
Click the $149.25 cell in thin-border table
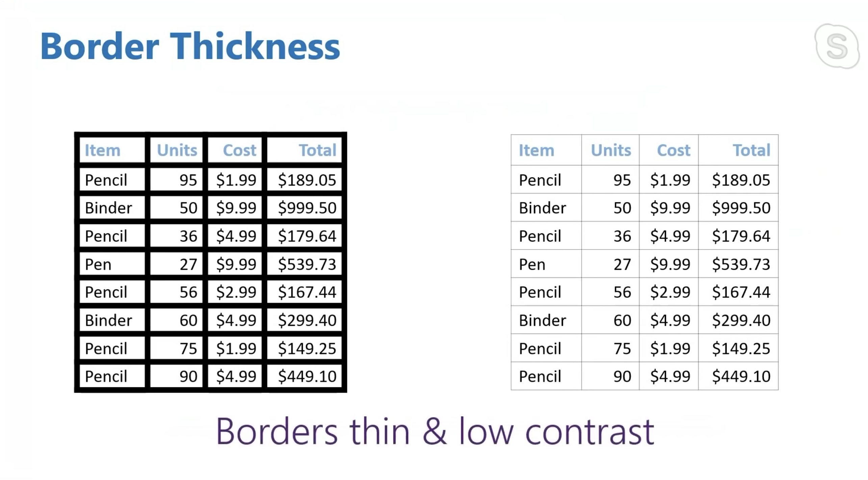tap(738, 348)
